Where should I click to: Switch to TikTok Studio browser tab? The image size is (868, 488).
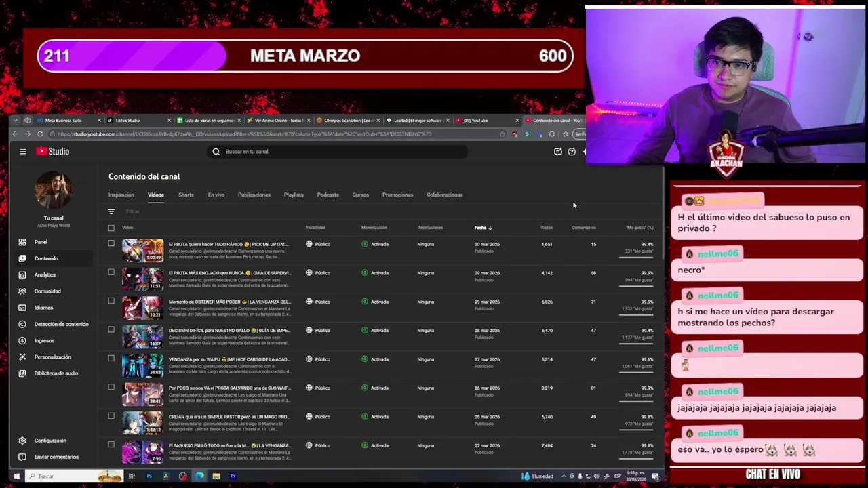coord(138,121)
